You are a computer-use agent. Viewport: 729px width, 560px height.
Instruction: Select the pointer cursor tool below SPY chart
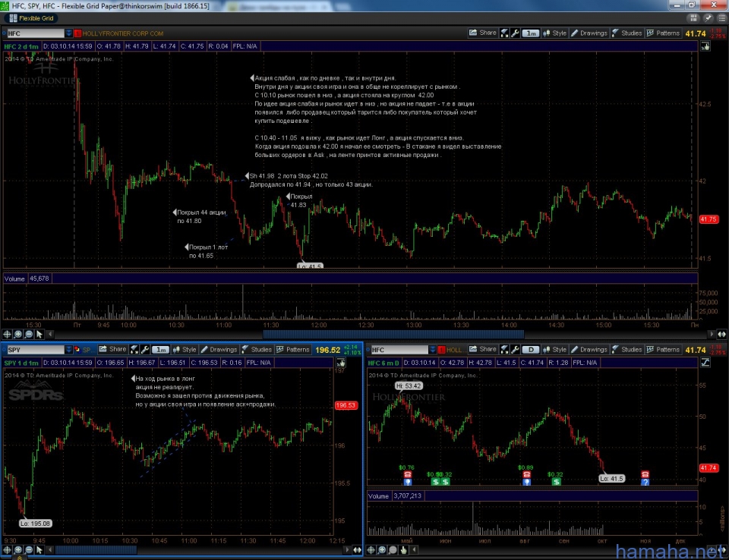(x=39, y=550)
